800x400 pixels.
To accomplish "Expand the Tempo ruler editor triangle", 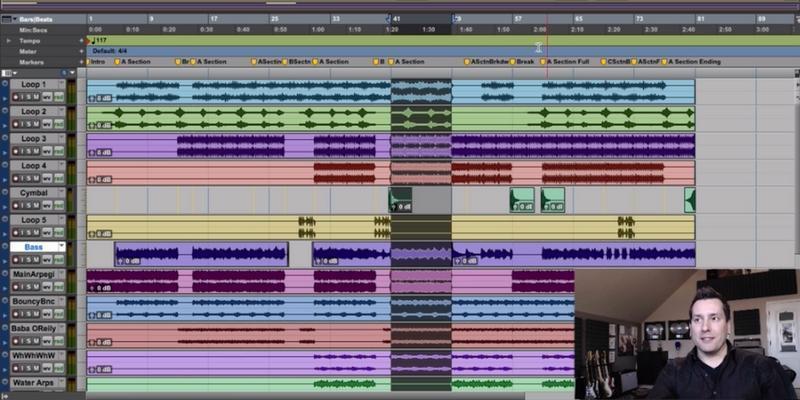I will (x=8, y=40).
